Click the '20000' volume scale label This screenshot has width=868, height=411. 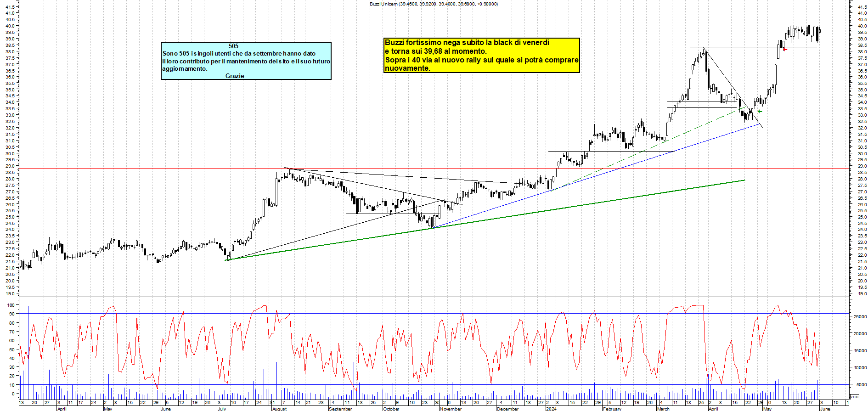point(860,333)
